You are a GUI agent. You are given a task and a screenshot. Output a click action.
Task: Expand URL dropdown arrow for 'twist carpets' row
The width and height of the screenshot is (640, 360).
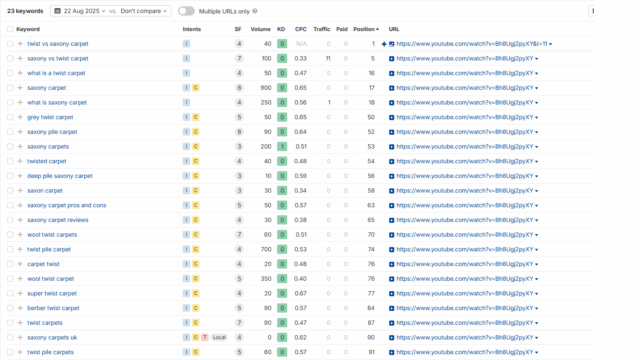pyautogui.click(x=536, y=323)
